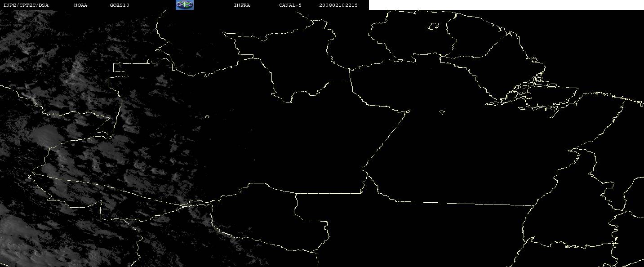Select the GOES10 satellite label

[x=120, y=5]
